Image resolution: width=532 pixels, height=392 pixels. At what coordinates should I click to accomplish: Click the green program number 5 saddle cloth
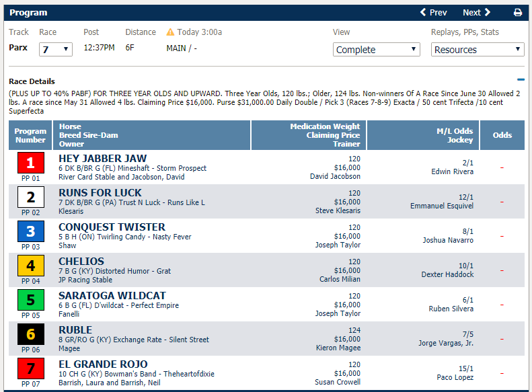pos(31,300)
